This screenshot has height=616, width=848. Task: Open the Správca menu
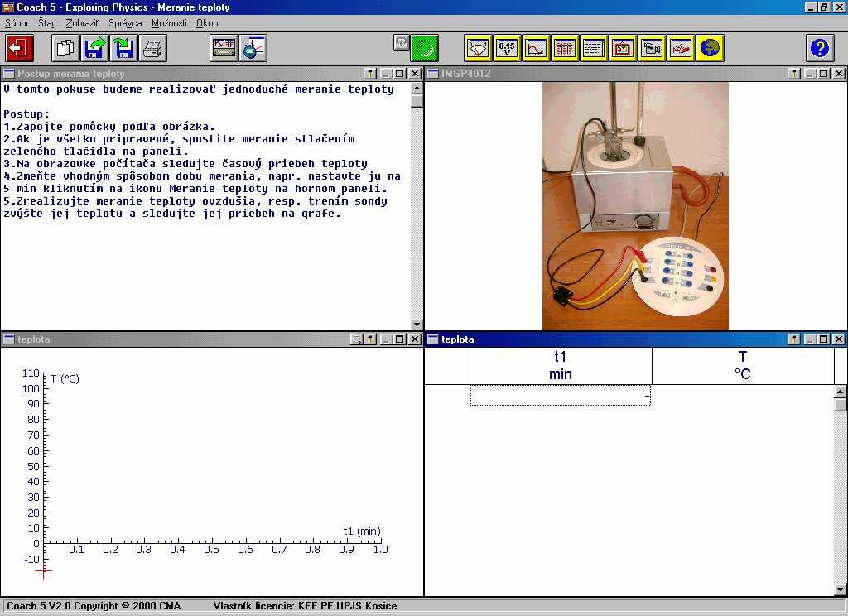[125, 23]
